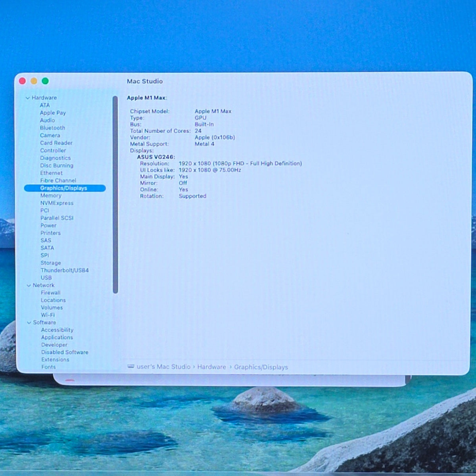Select Card Reader in the sidebar
Screen dimensions: 476x476
tap(56, 143)
